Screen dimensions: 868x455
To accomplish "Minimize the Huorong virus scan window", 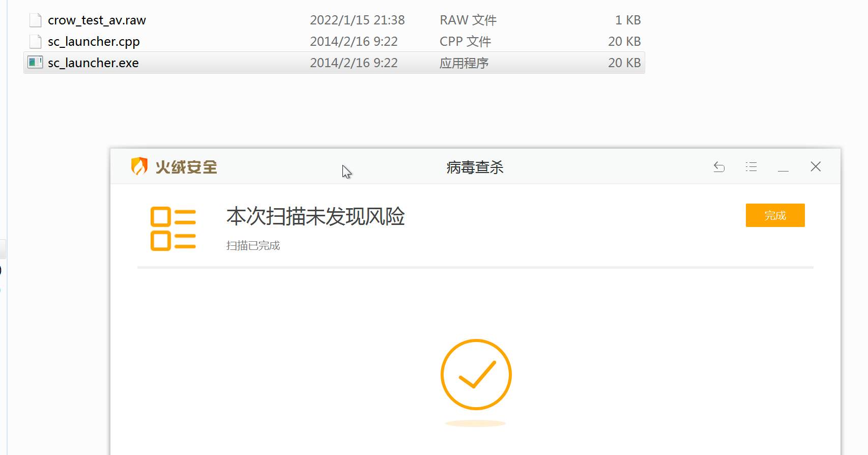I will click(783, 167).
